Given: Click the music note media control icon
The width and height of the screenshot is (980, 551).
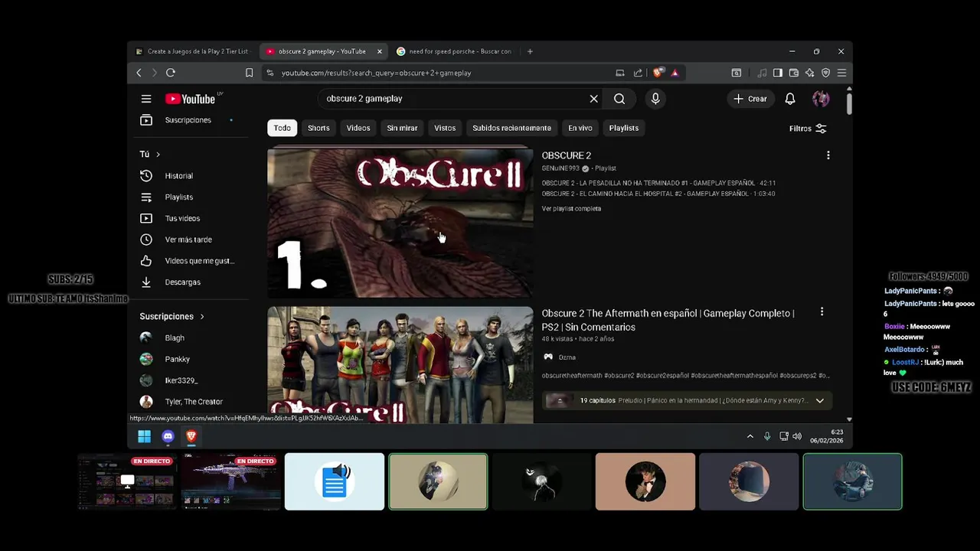Looking at the screenshot, I should pyautogui.click(x=762, y=73).
